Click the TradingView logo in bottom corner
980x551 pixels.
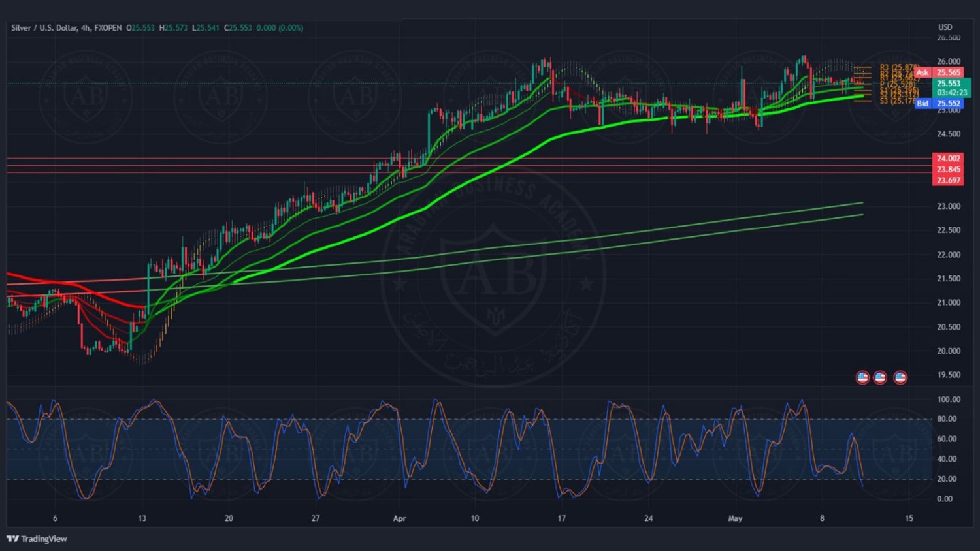click(x=37, y=539)
